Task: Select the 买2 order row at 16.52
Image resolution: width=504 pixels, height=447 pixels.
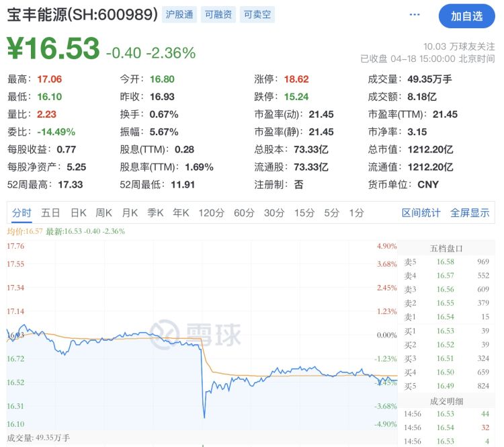Action: [x=446, y=345]
